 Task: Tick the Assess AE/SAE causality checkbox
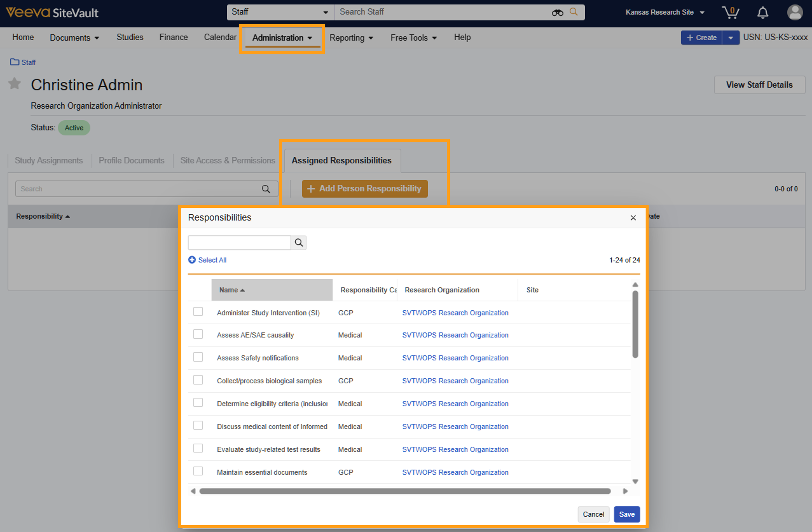tap(198, 334)
